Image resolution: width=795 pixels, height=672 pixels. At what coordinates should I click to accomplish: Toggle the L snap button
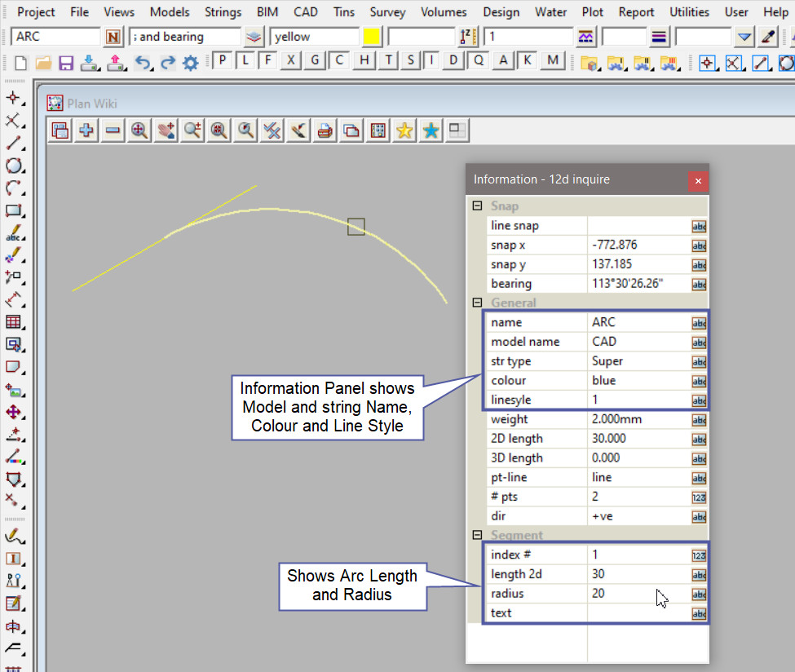(245, 60)
